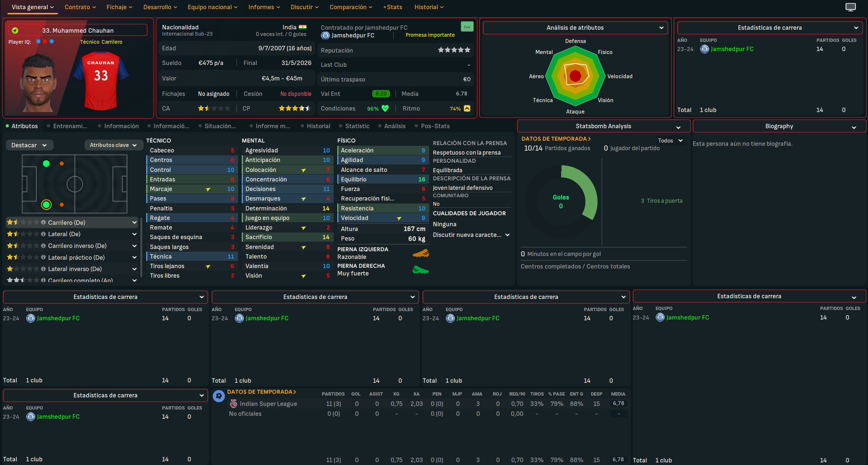
Task: Open the Atributos clave dropdown
Action: pyautogui.click(x=114, y=145)
